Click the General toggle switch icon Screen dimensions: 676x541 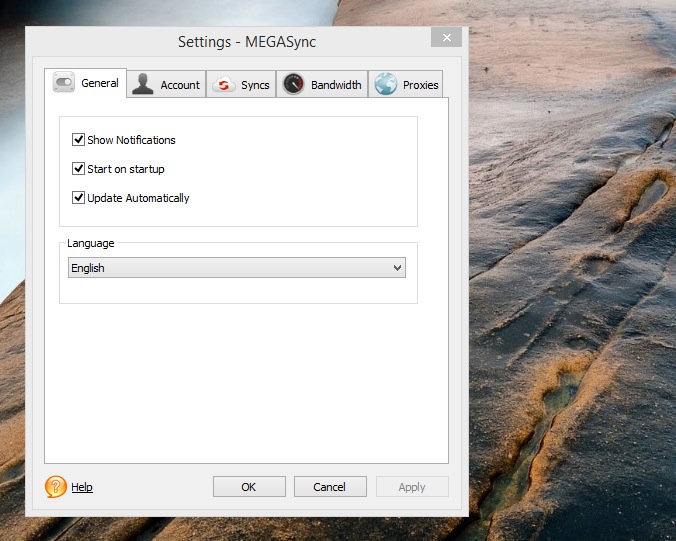tap(64, 82)
